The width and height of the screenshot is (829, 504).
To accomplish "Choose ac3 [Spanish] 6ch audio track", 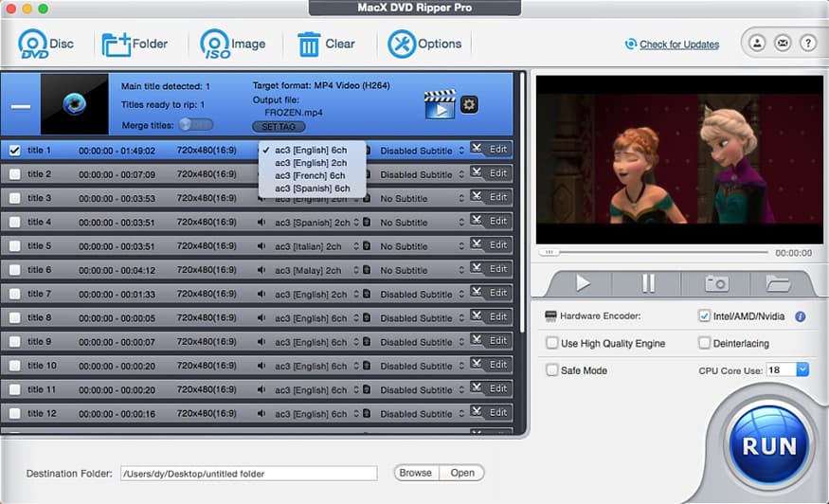I will click(x=312, y=189).
